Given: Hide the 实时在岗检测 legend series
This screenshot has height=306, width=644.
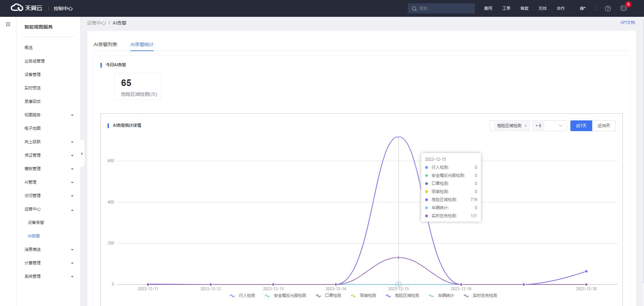Looking at the screenshot, I should point(481,296).
